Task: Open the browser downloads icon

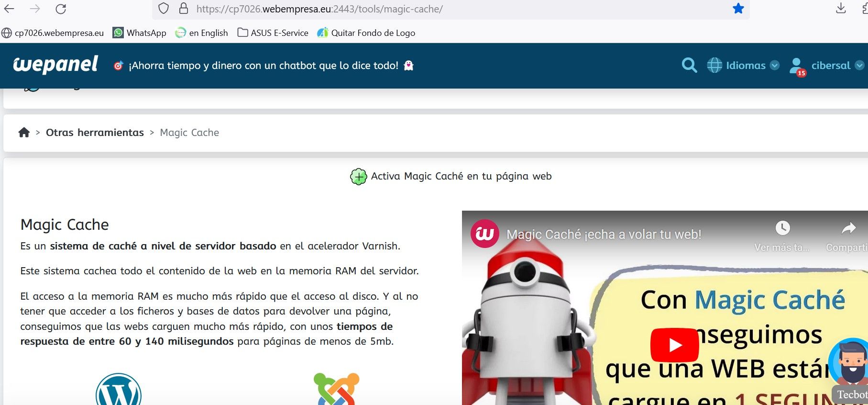Action: pyautogui.click(x=841, y=9)
